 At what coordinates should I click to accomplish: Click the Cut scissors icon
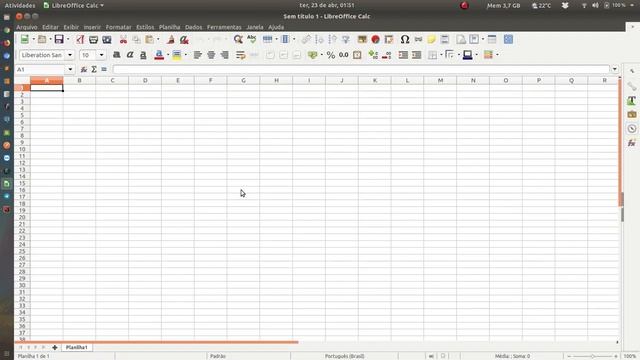123,39
